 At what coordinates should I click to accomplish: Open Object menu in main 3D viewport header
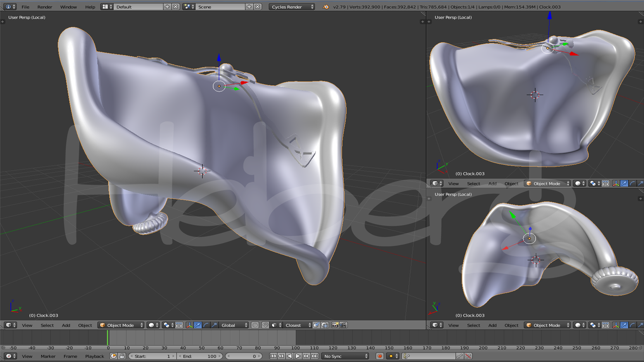(x=85, y=325)
